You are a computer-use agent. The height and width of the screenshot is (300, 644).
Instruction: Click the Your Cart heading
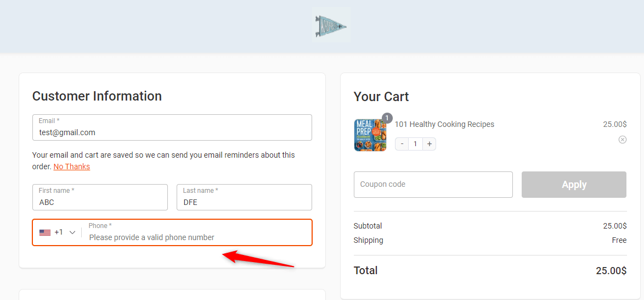click(x=381, y=97)
